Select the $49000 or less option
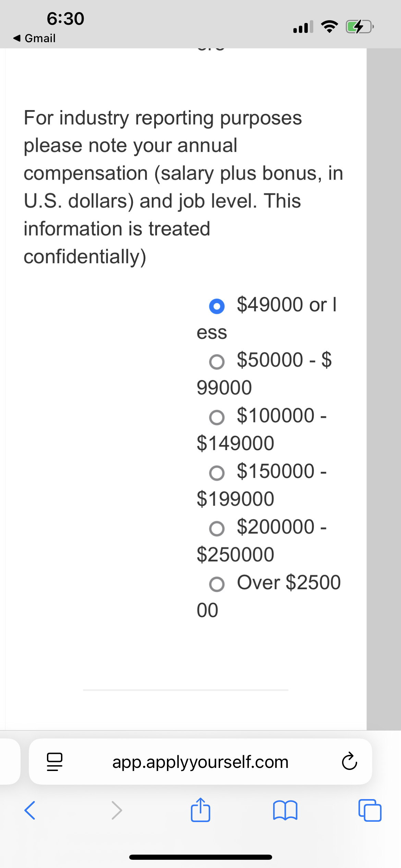 pos(217,306)
